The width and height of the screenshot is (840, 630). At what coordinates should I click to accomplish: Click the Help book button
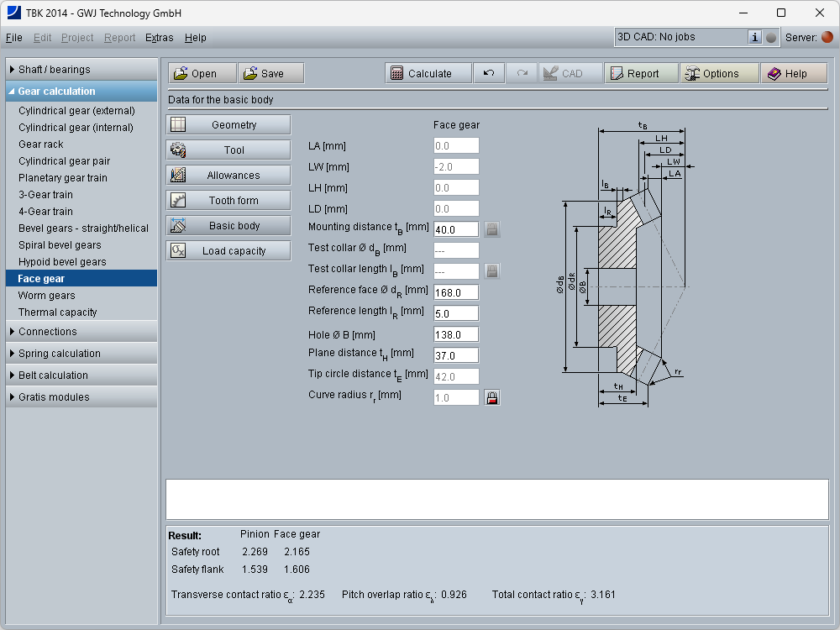(794, 74)
